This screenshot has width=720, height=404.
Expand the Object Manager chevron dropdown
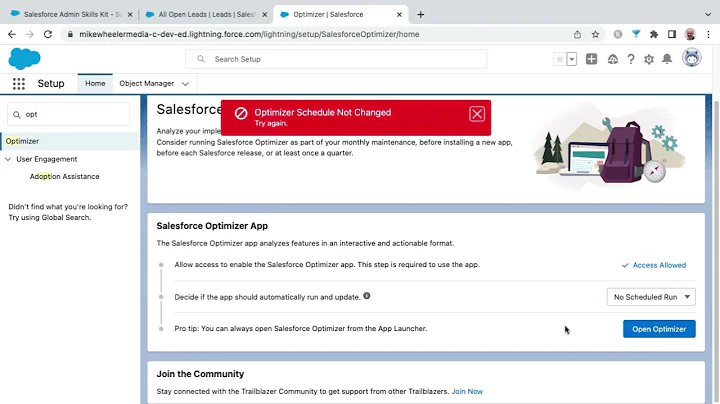click(185, 84)
